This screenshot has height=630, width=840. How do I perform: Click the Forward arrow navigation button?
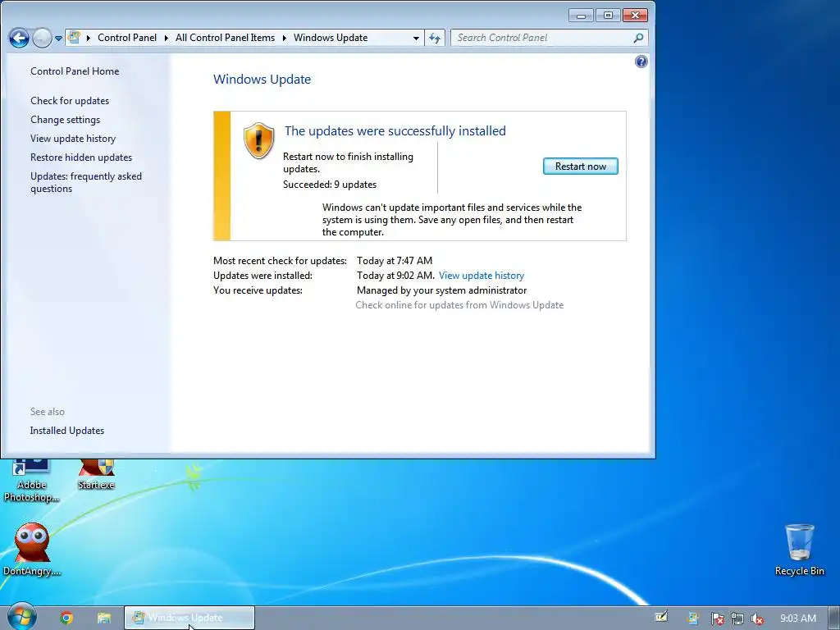point(42,38)
